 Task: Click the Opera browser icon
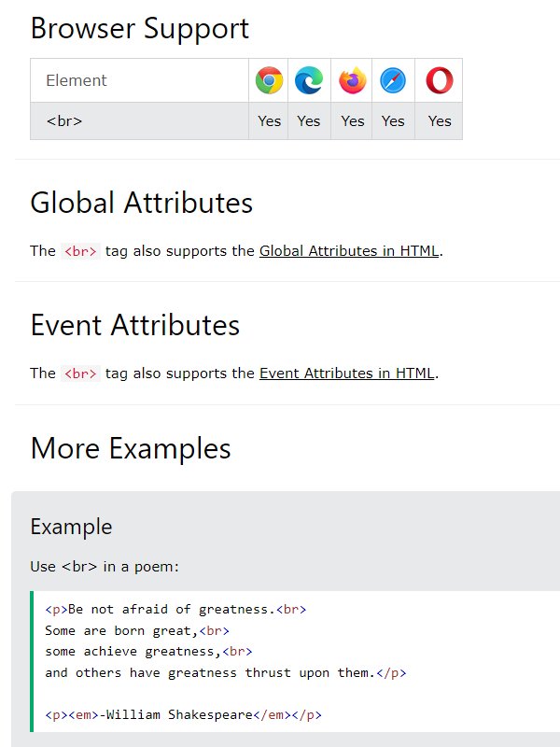439,80
